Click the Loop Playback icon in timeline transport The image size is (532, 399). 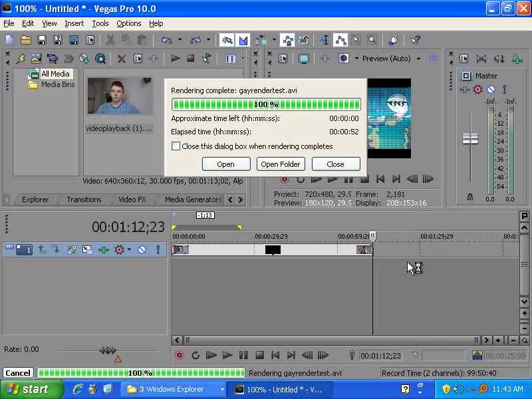196,355
